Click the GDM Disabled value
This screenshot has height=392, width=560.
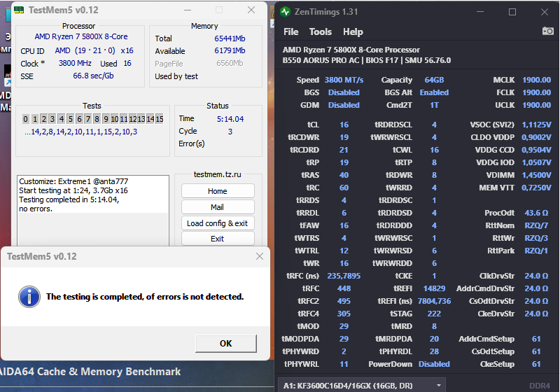tap(344, 105)
